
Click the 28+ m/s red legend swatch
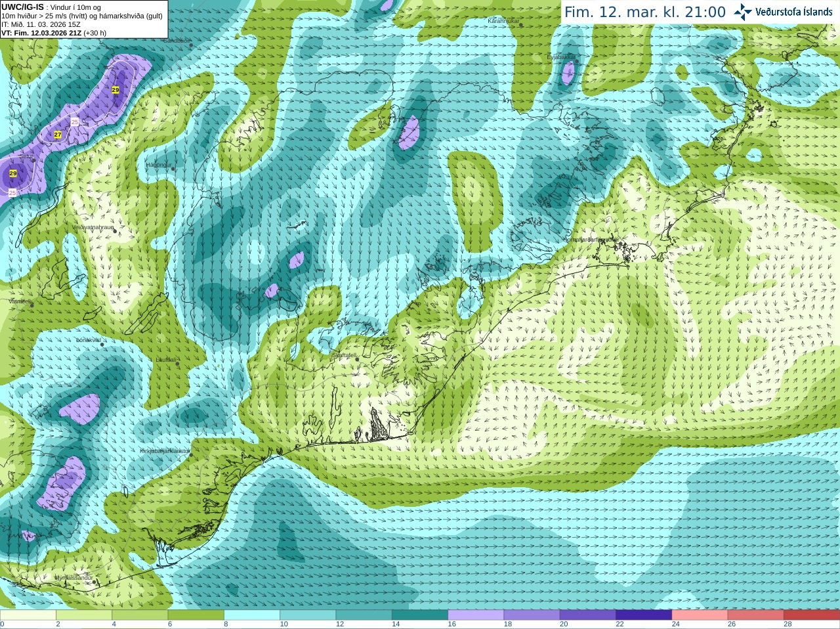(812, 615)
